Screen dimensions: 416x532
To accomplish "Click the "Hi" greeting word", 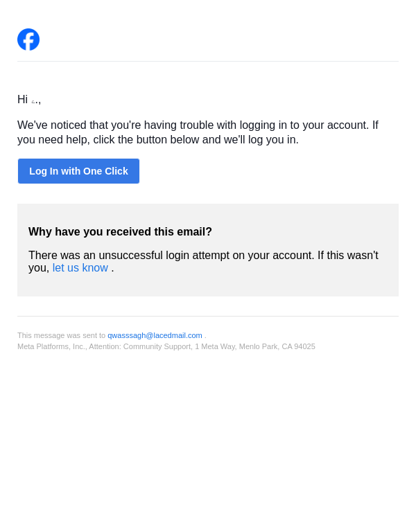I will pyautogui.click(x=22, y=100).
